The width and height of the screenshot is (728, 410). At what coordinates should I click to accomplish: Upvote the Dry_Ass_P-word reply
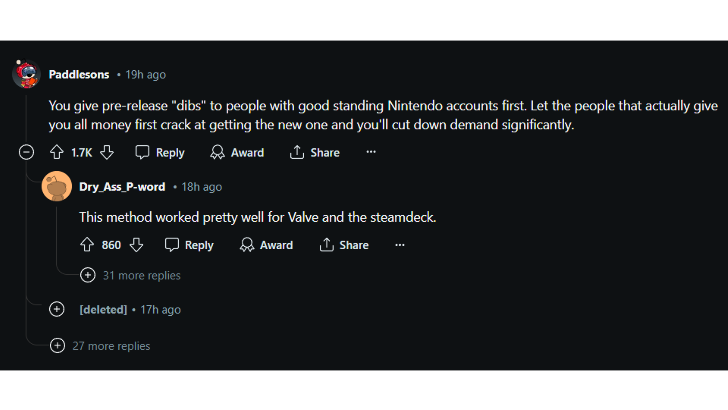[87, 245]
